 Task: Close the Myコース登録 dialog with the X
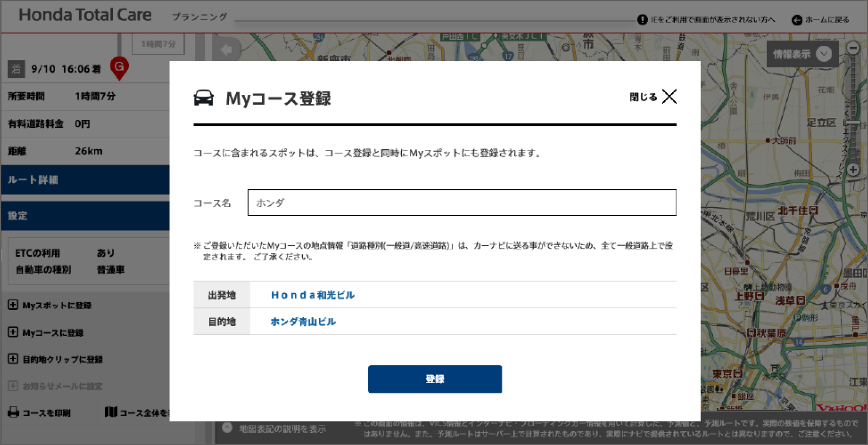coord(669,97)
